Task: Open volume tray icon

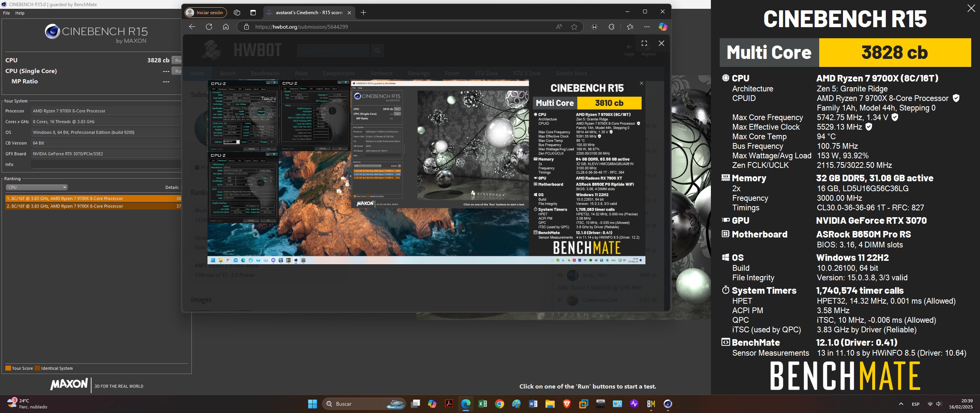Action: (x=938, y=404)
